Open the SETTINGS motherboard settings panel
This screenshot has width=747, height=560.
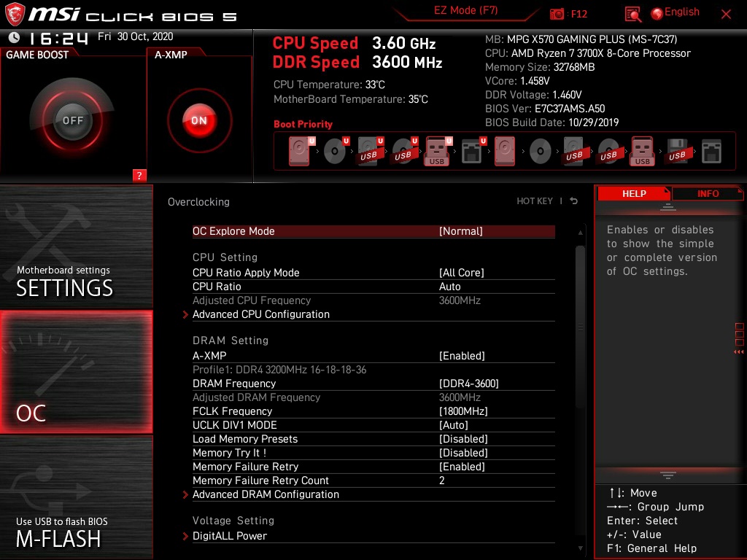point(76,246)
